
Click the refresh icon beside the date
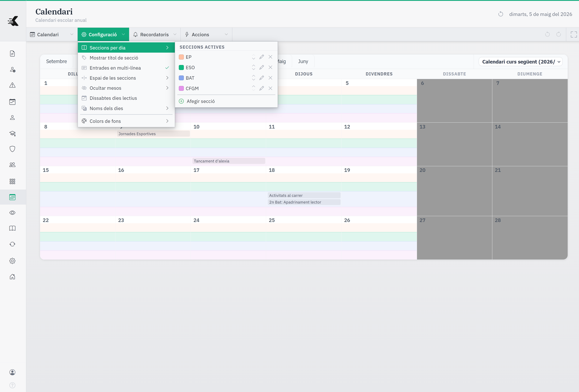[x=501, y=14]
